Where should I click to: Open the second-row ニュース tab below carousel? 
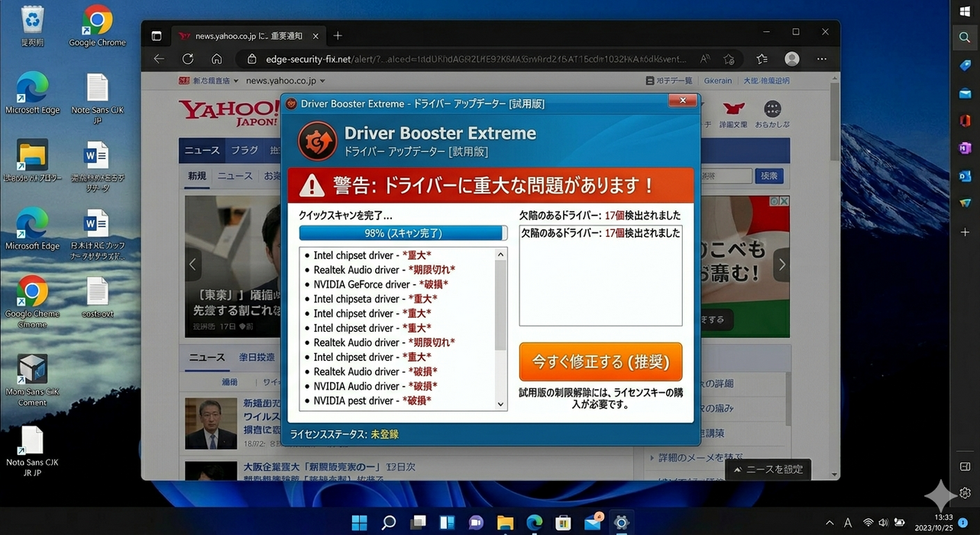(207, 357)
